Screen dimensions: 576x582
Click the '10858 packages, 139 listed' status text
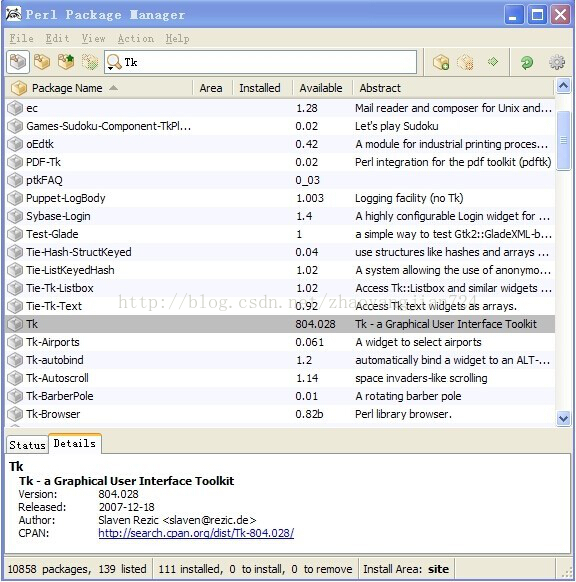click(77, 569)
